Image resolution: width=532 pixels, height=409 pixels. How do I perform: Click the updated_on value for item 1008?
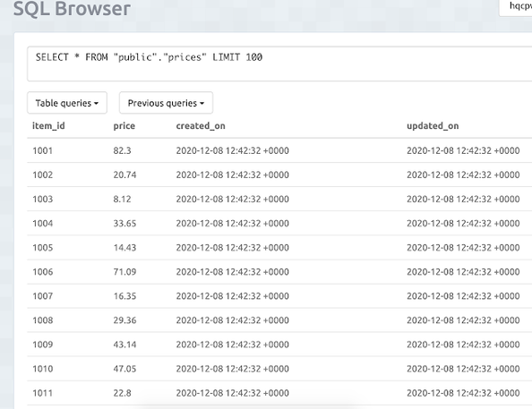(x=463, y=320)
